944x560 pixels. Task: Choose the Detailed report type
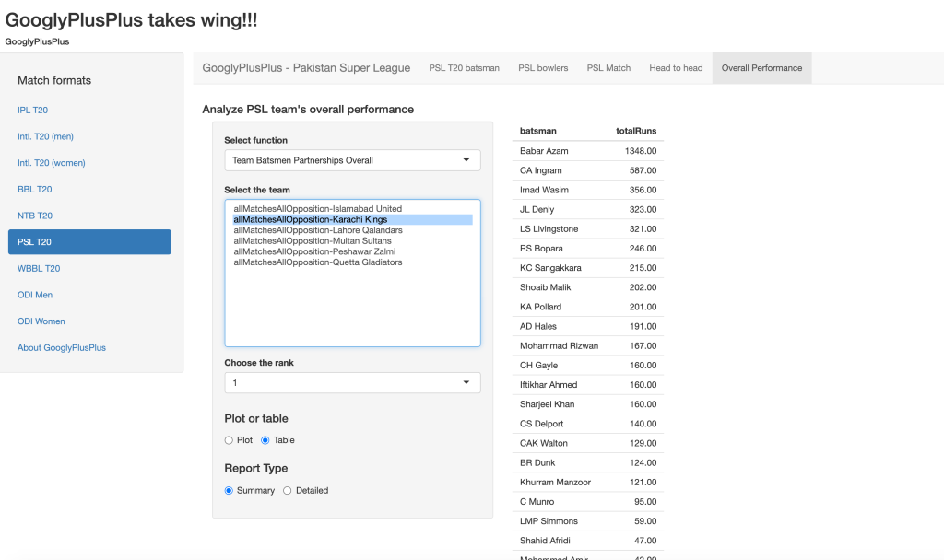pyautogui.click(x=288, y=490)
